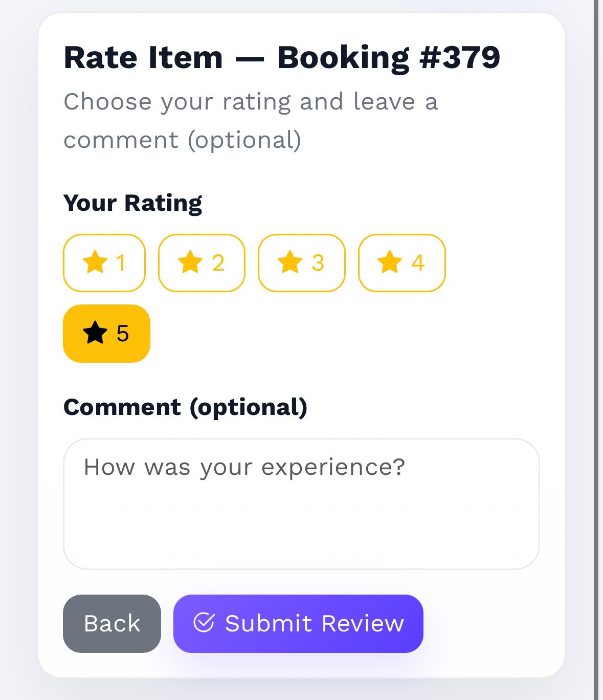Choose the 2-star rating option
Image resolution: width=603 pixels, height=700 pixels.
(x=202, y=263)
